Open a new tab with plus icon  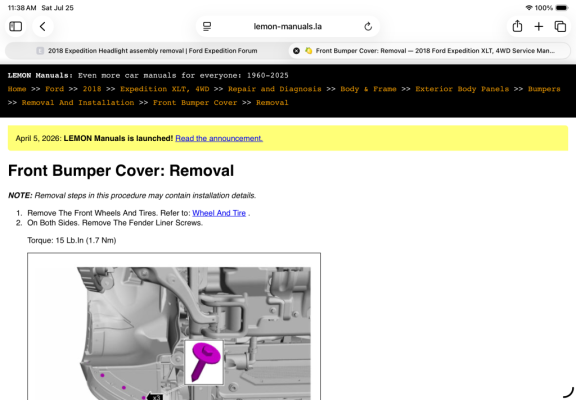pyautogui.click(x=539, y=26)
